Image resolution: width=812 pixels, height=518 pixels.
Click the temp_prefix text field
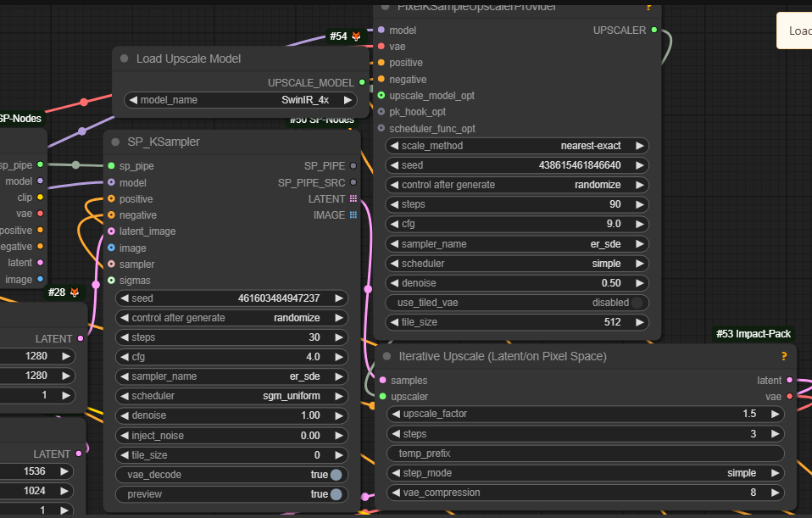[585, 454]
